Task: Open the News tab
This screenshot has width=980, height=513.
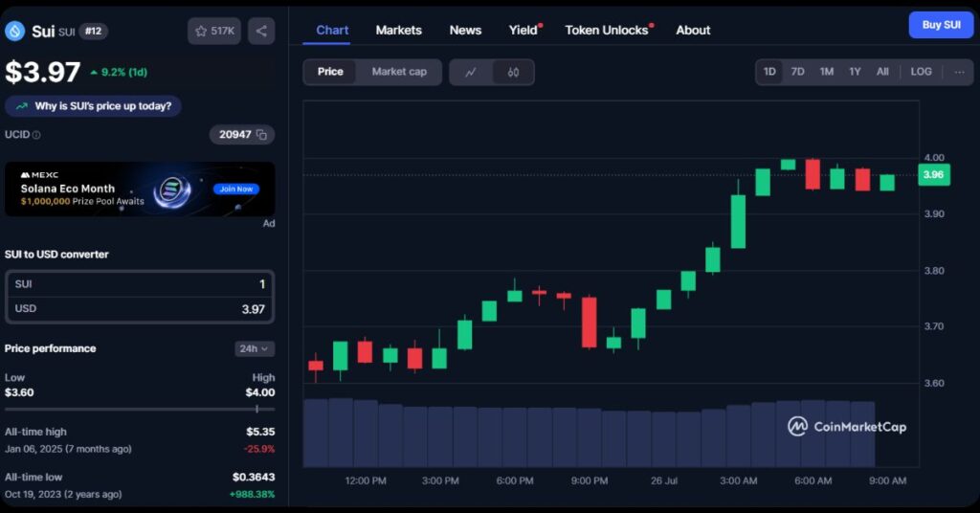Action: tap(465, 30)
